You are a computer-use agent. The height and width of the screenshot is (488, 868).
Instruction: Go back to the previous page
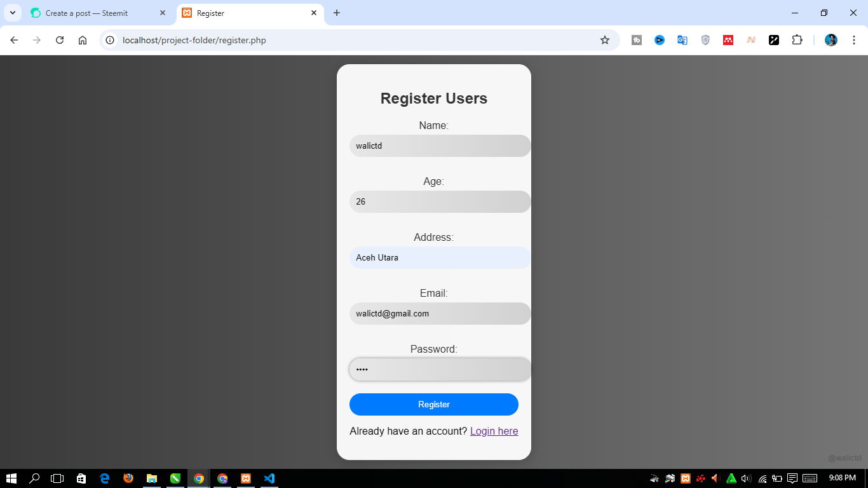click(14, 40)
